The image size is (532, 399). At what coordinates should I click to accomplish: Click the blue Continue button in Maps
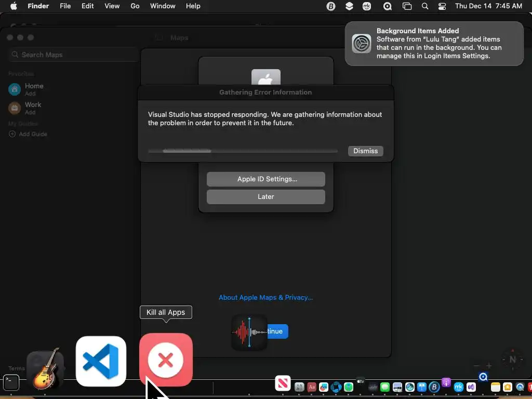coord(277,331)
